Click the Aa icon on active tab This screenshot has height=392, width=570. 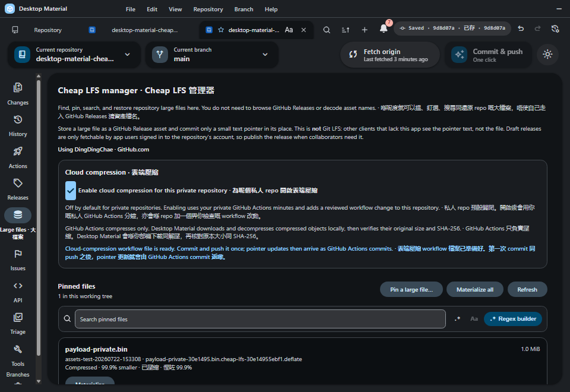(x=289, y=30)
